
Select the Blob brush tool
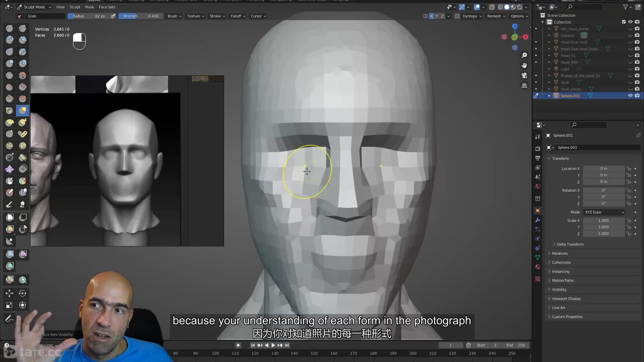click(22, 64)
